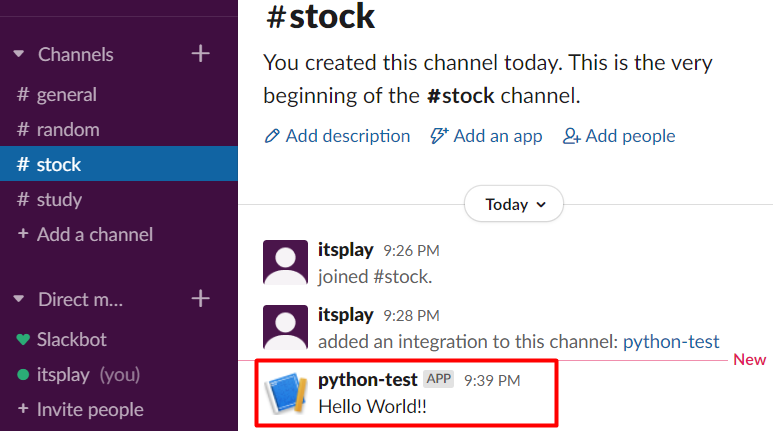Click the Hello World!! message text
The image size is (773, 431).
coord(372,406)
